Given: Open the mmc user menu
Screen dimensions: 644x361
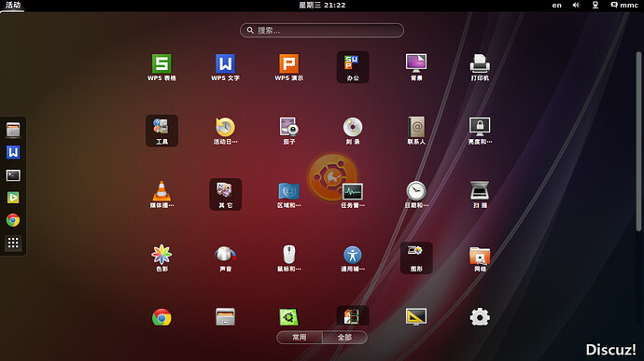Looking at the screenshot, I should [x=624, y=5].
